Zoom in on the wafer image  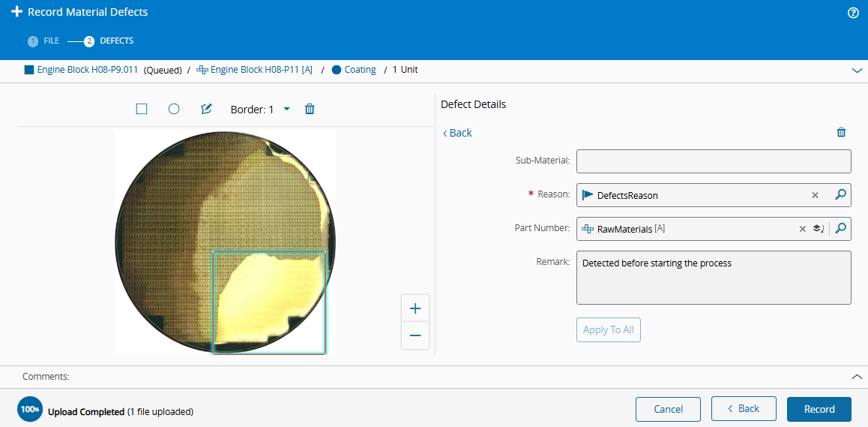tap(415, 308)
